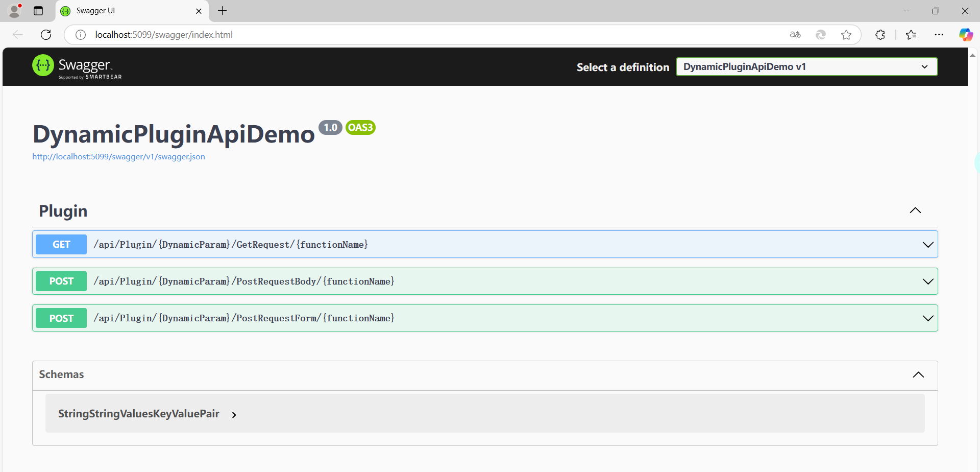The image size is (980, 472).
Task: Click the site information icon in address bar
Action: coord(81,35)
